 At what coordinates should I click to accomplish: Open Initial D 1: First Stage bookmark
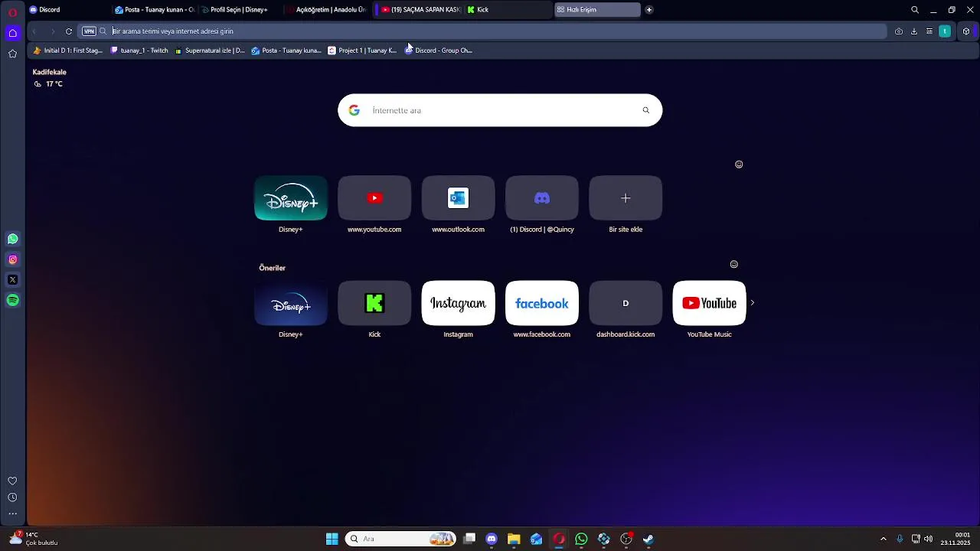[x=67, y=51]
